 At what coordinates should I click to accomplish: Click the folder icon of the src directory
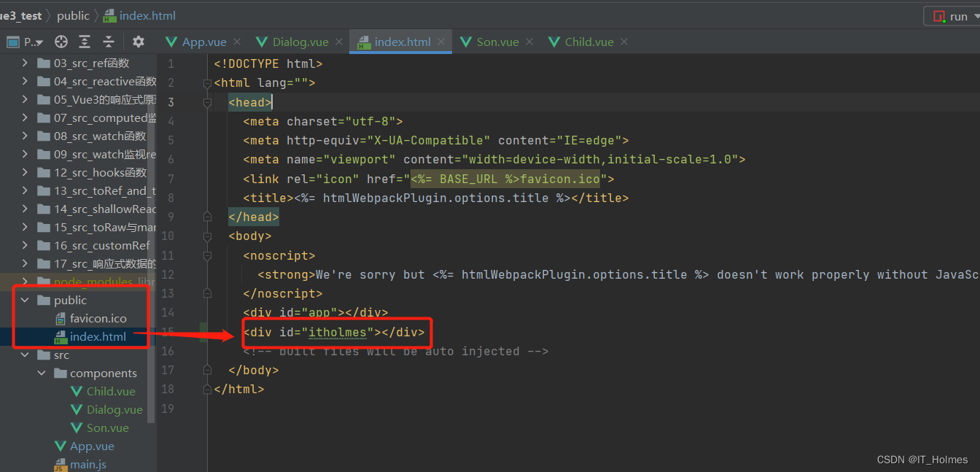coord(43,355)
